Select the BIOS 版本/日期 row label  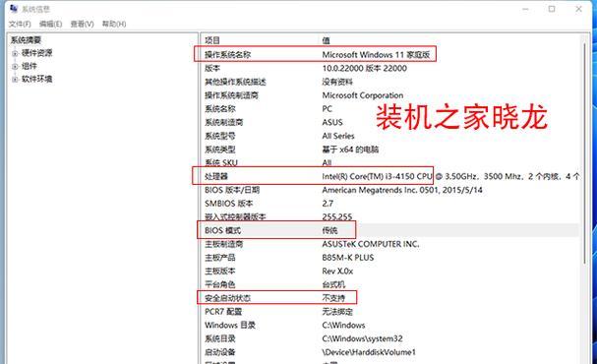(232, 190)
